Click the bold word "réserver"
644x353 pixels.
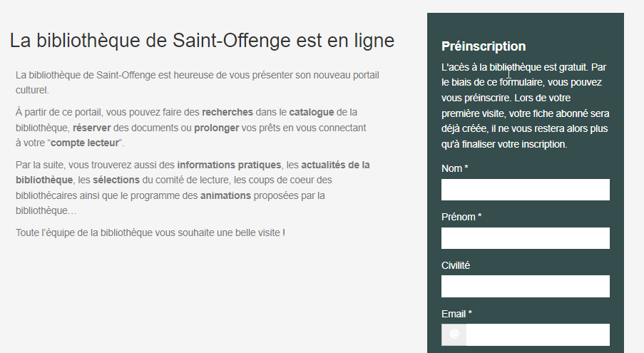pos(92,128)
